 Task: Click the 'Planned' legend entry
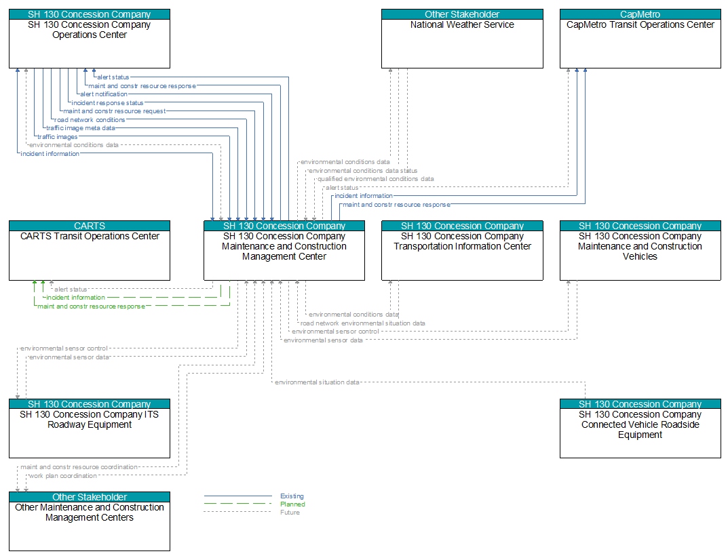click(292, 504)
